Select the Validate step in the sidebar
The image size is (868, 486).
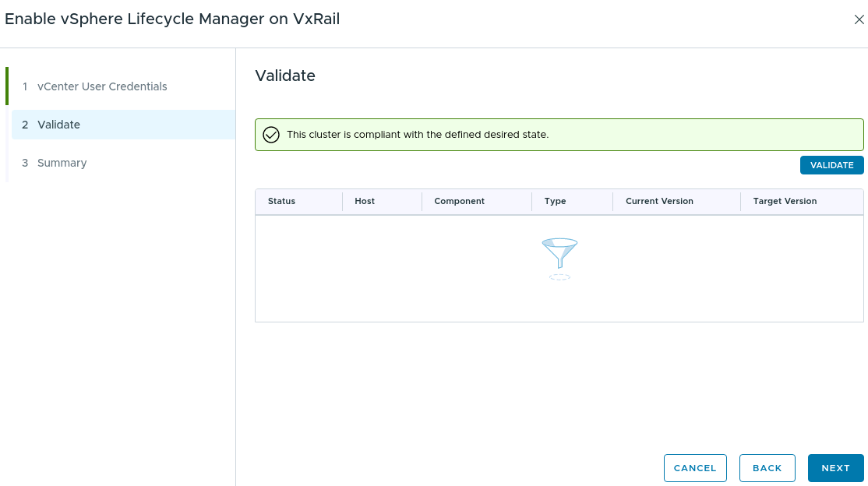point(60,124)
